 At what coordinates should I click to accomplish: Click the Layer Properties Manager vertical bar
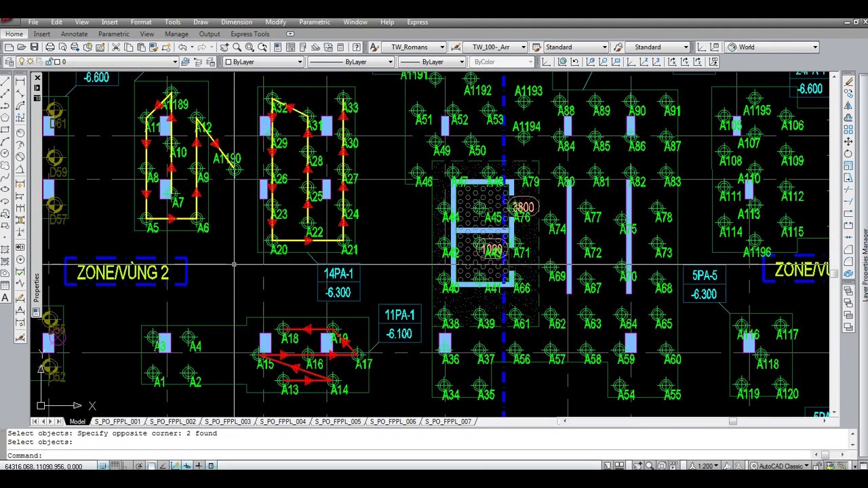(864, 264)
